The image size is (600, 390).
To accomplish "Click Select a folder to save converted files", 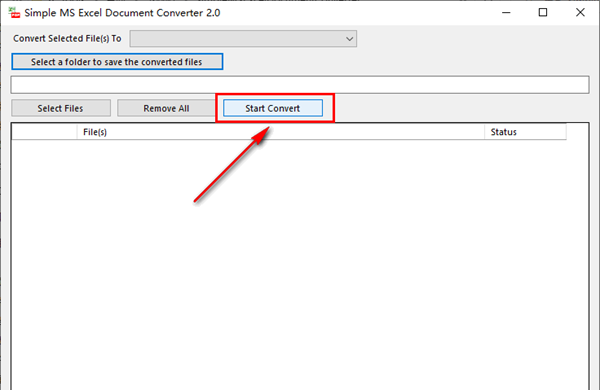I will click(x=117, y=62).
